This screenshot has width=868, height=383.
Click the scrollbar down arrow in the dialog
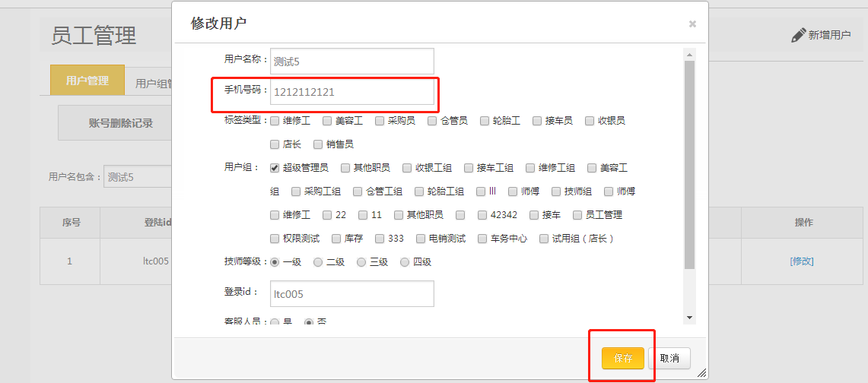coord(689,317)
